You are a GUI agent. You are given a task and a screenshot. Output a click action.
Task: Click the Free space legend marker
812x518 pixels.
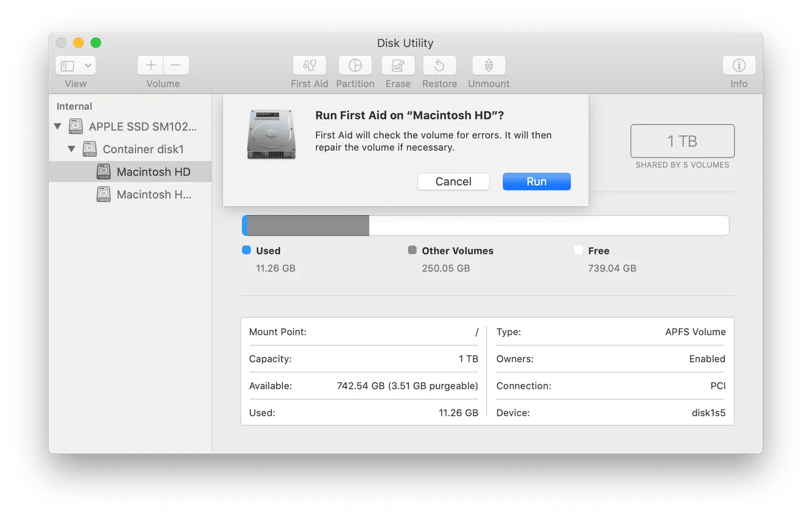coord(578,250)
